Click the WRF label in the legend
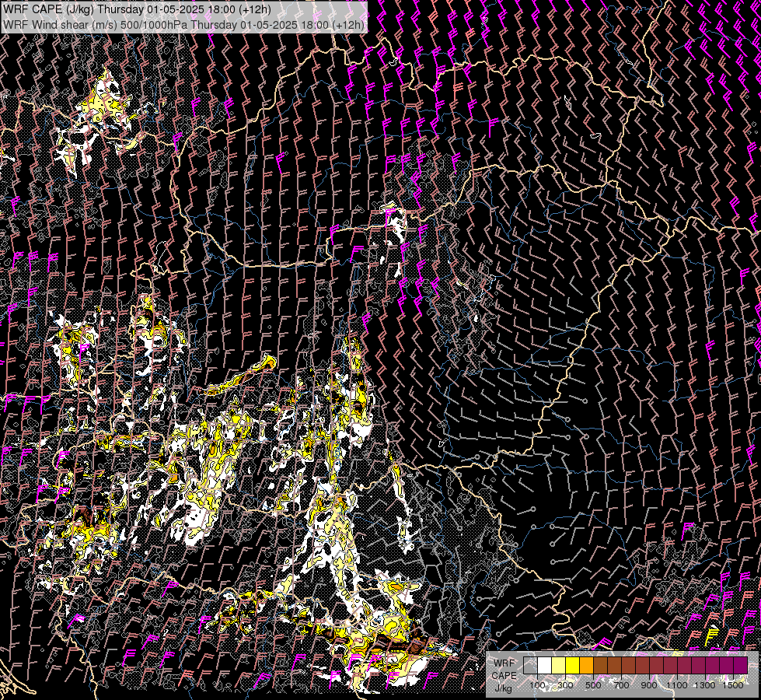This screenshot has width=761, height=700. 504,663
